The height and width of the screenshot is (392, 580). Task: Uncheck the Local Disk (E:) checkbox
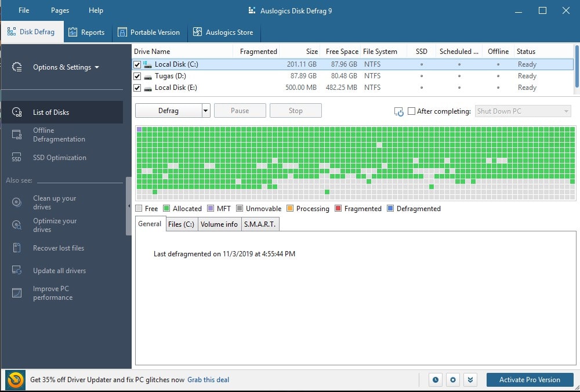tap(137, 88)
